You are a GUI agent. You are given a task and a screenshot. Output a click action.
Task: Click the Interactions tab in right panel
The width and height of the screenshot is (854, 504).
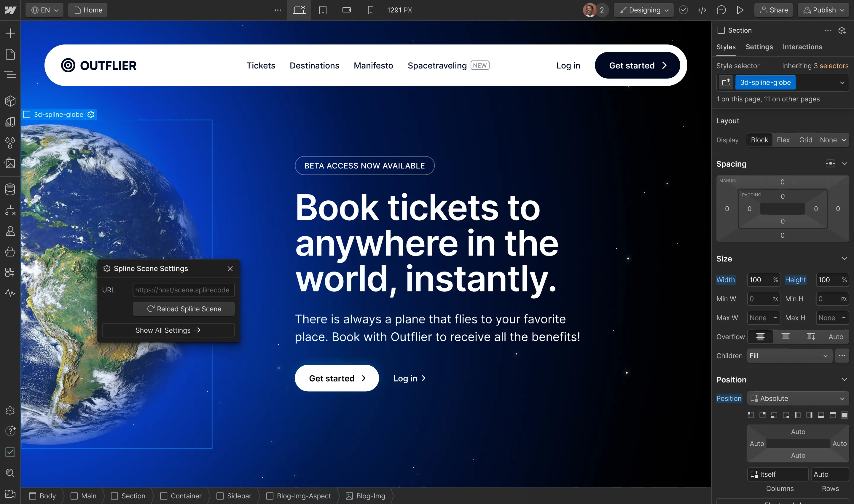pyautogui.click(x=802, y=47)
